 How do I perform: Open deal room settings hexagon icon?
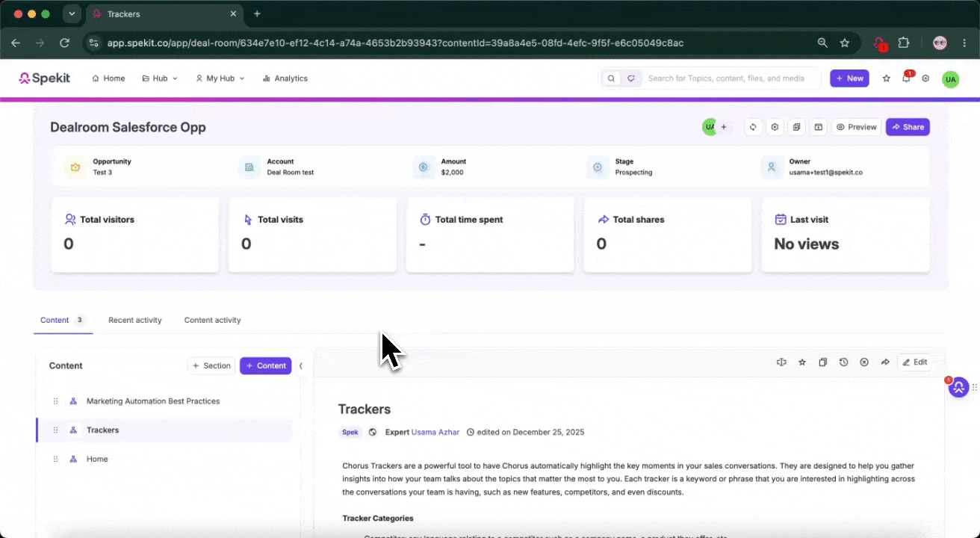(x=775, y=127)
